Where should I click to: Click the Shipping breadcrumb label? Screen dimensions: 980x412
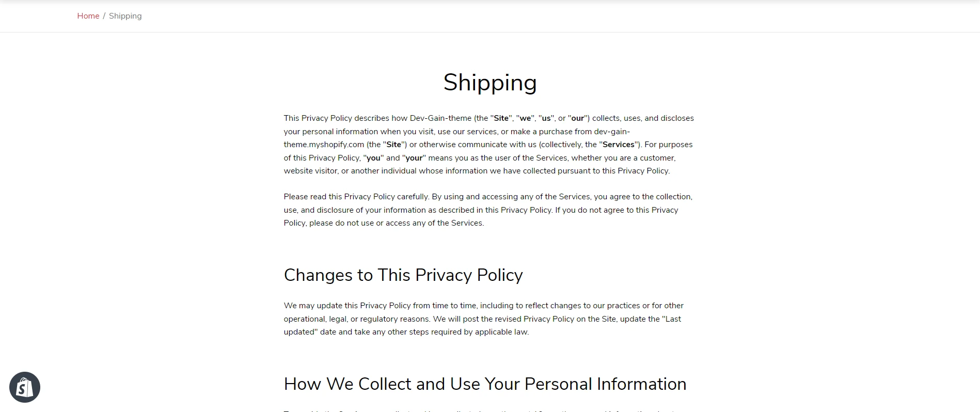coord(125,16)
